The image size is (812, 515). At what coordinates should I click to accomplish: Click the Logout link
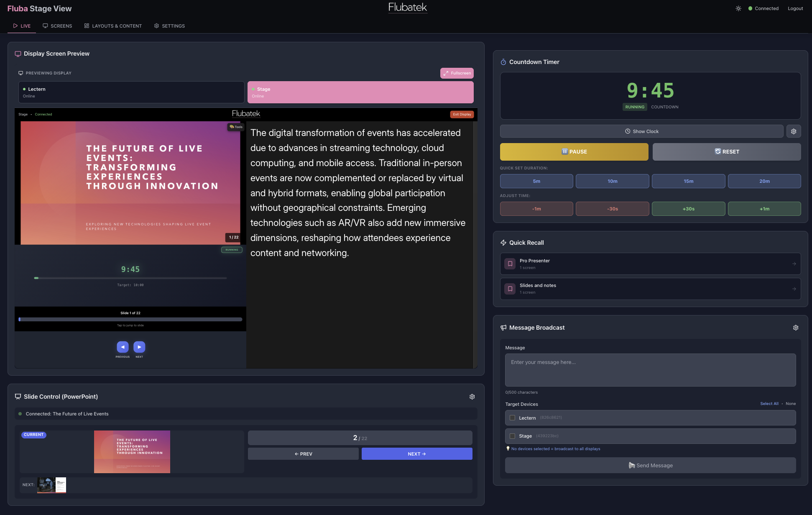[795, 8]
